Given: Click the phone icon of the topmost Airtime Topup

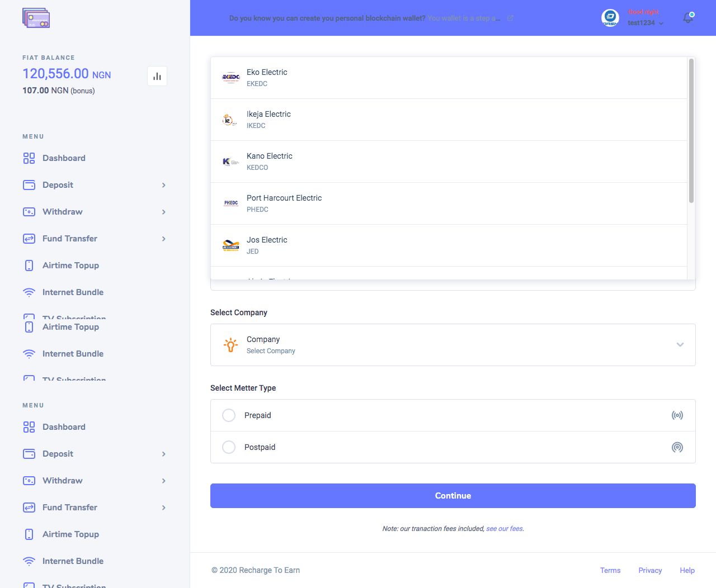Looking at the screenshot, I should click(x=29, y=265).
